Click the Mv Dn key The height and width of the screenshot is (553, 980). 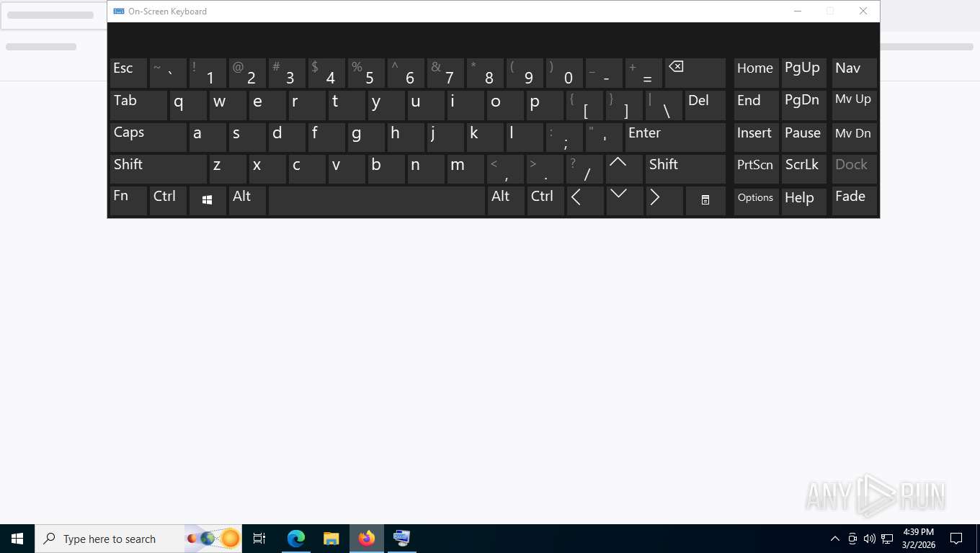[855, 137]
